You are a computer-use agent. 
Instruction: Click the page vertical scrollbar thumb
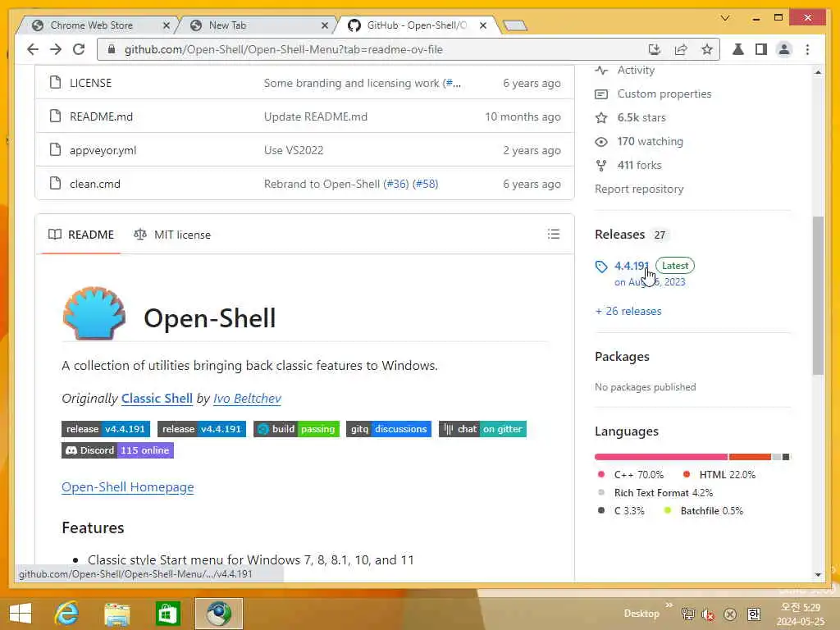tap(818, 295)
